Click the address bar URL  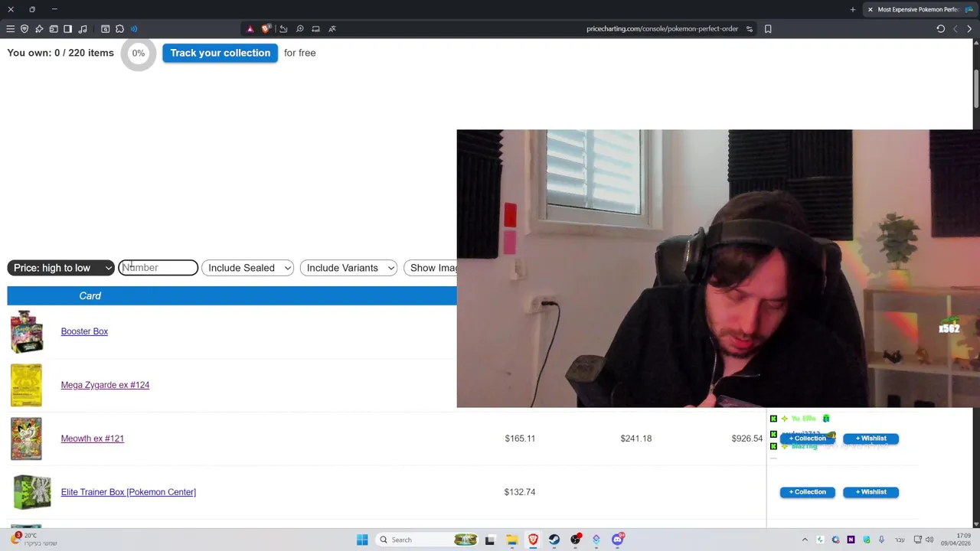pos(662,29)
